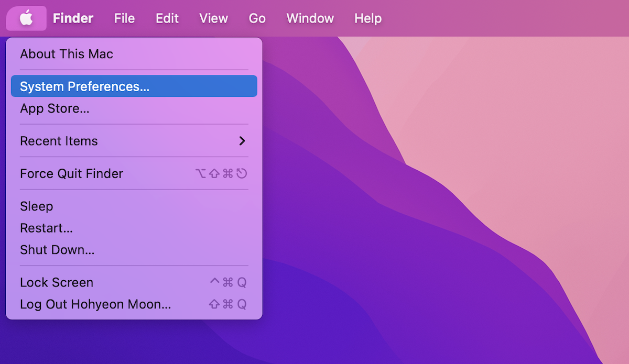Screen dimensions: 629x364
Task: Open the Finder menu
Action: click(x=73, y=18)
